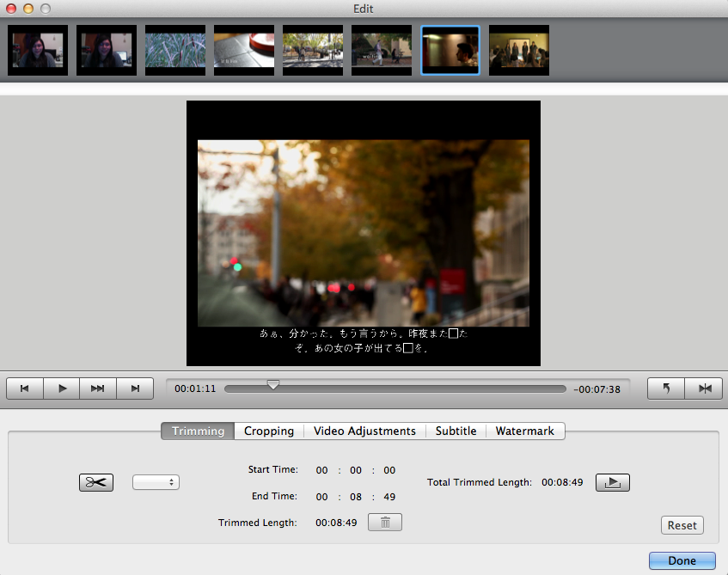Click the playback progress bar track
728x575 pixels.
tap(395, 388)
